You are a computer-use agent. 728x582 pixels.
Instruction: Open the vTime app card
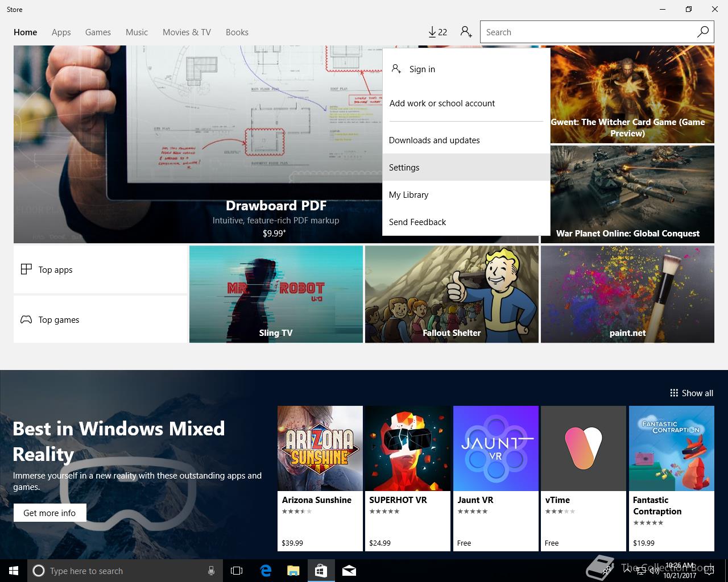584,479
